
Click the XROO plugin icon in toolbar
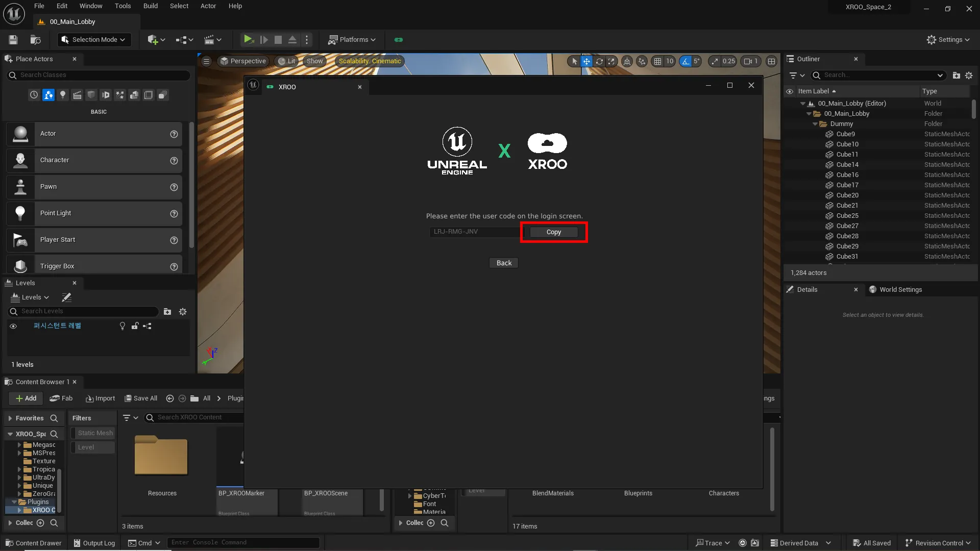399,40
